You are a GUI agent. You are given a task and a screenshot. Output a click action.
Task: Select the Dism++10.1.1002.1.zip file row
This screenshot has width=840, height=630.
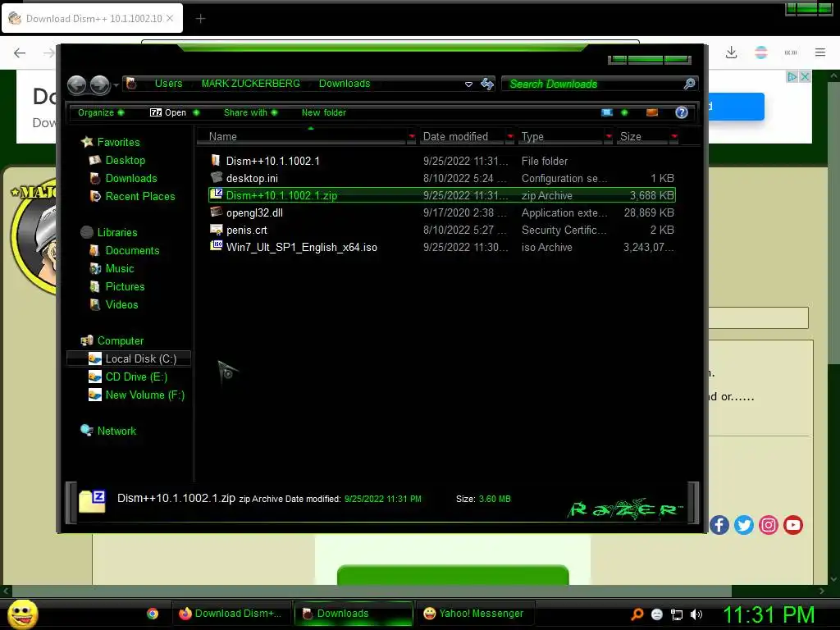(x=442, y=195)
